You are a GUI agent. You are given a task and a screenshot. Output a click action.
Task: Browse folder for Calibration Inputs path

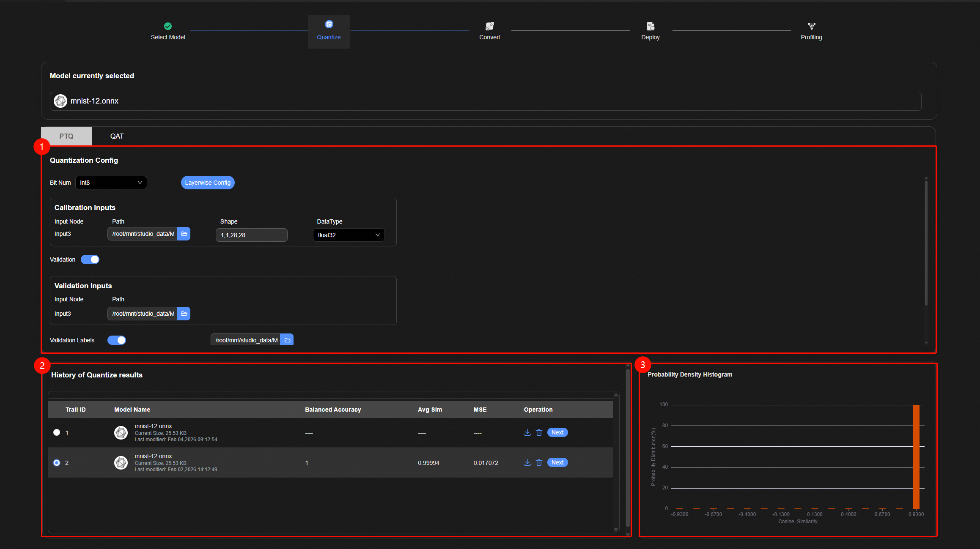click(x=184, y=234)
